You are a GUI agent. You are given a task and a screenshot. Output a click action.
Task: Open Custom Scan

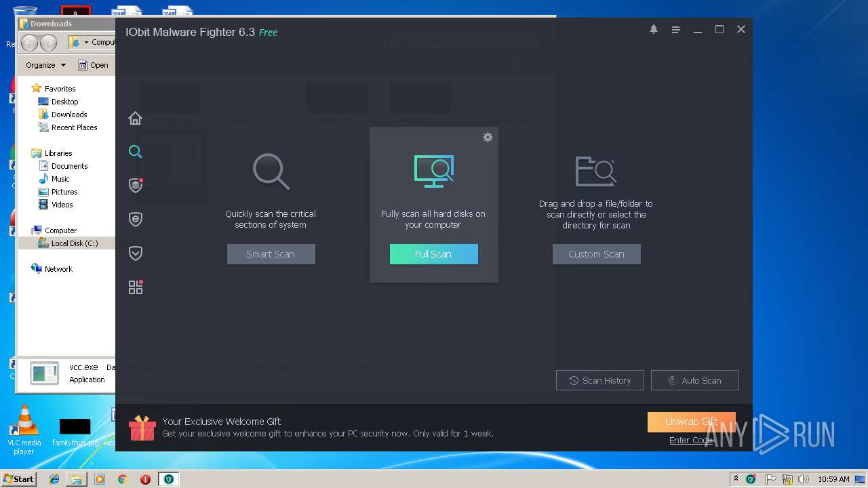(596, 254)
